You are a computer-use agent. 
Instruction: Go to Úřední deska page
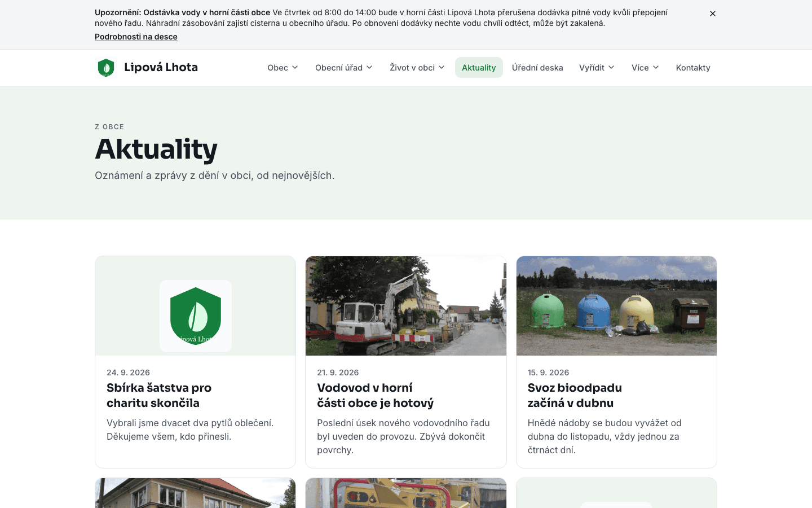[537, 68]
